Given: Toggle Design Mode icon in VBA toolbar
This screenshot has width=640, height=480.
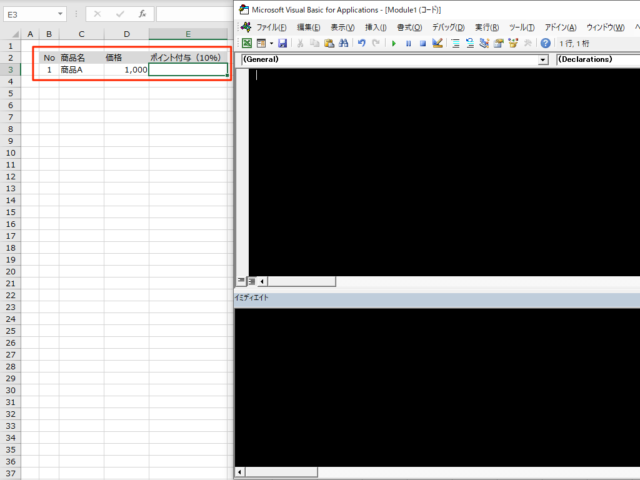Looking at the screenshot, I should pos(438,43).
